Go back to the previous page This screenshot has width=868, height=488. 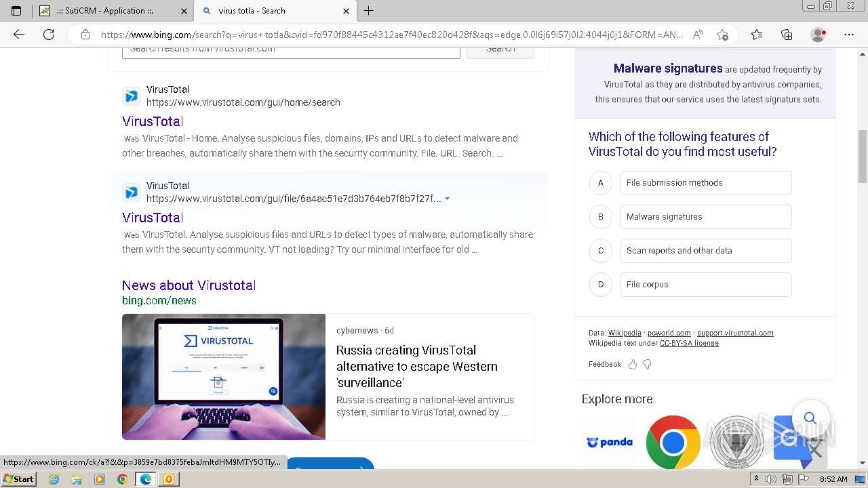click(19, 35)
